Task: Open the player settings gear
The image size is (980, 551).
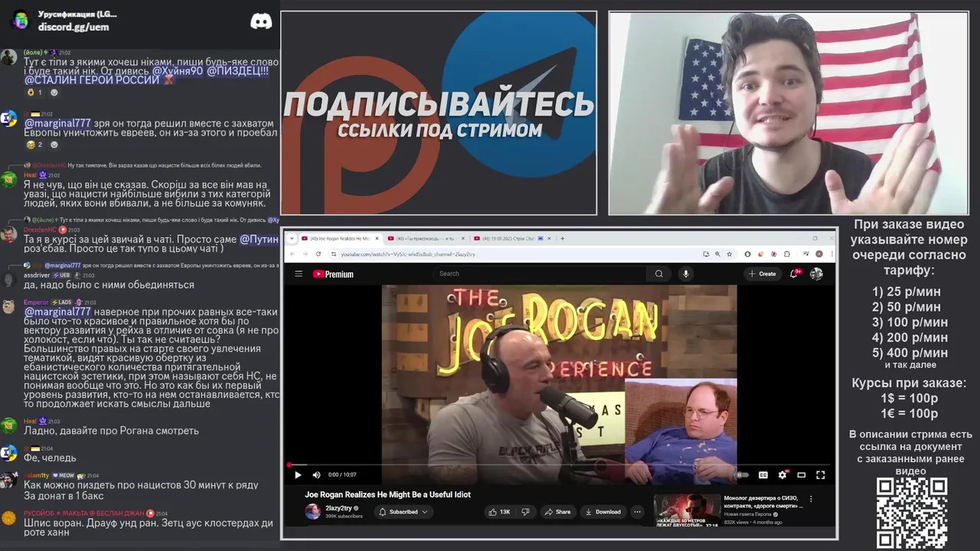Action: [782, 474]
